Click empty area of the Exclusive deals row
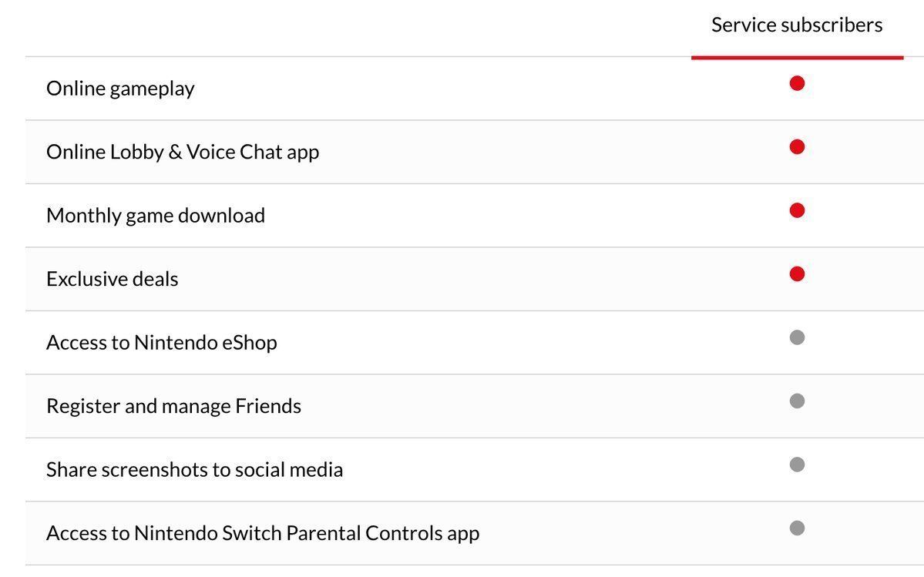Image resolution: width=924 pixels, height=577 pixels. click(472, 279)
